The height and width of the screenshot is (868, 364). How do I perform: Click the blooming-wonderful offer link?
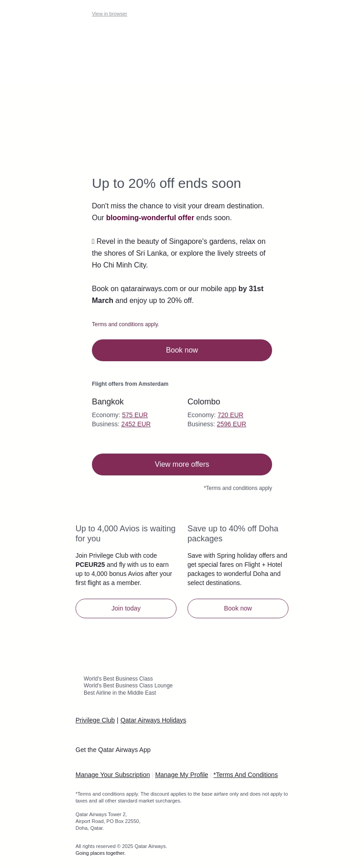[x=150, y=218]
